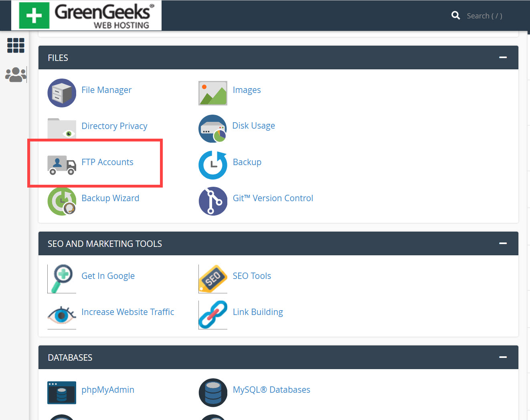
Task: Click the Increase Website Traffic eye icon
Action: point(62,315)
